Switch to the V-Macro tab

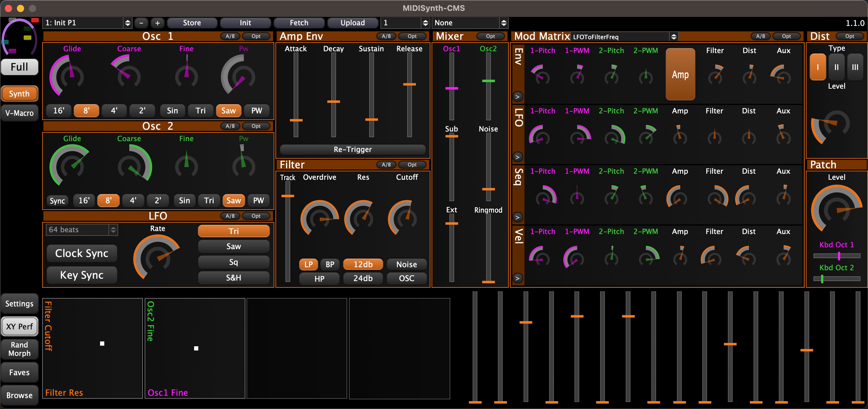(19, 113)
